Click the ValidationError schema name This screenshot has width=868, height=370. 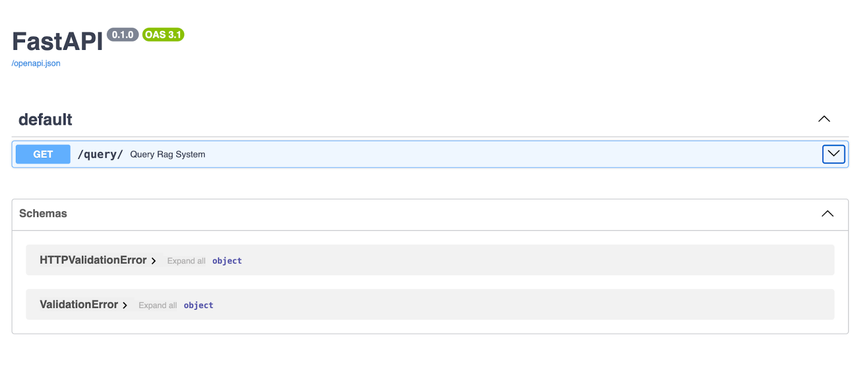[79, 304]
